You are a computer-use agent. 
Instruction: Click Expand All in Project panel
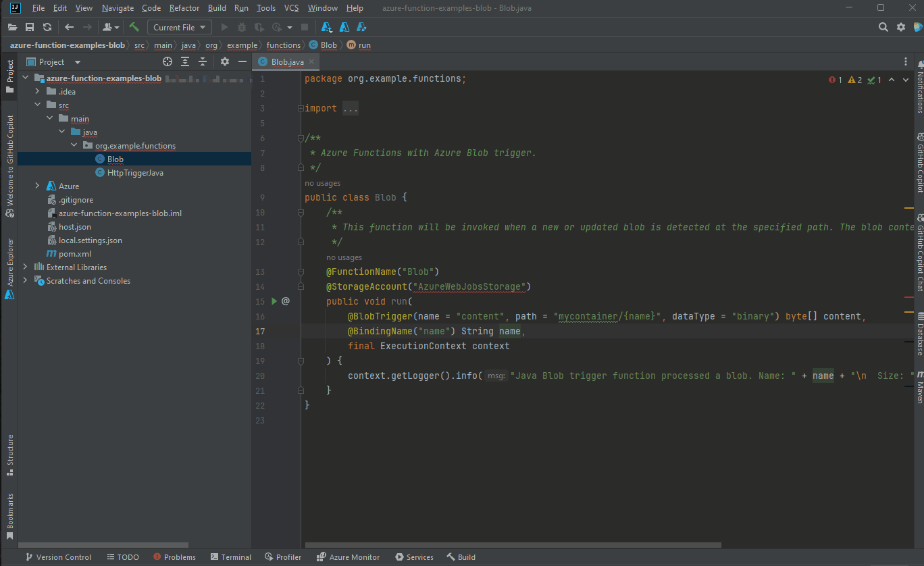click(185, 61)
